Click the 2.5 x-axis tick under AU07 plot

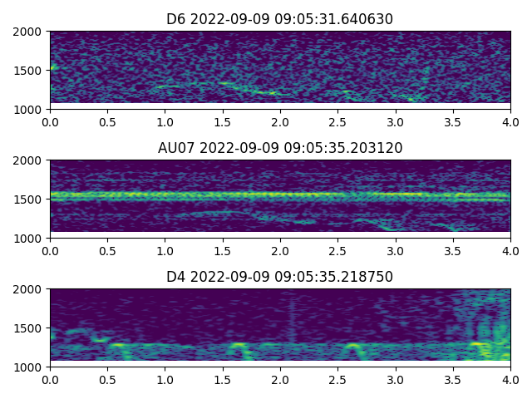(337, 250)
